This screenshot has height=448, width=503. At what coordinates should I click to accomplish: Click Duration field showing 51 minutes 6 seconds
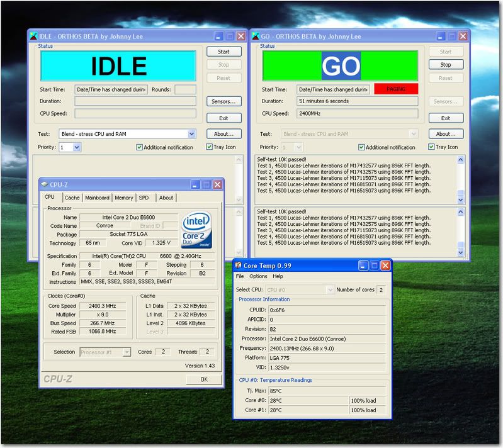[x=358, y=101]
